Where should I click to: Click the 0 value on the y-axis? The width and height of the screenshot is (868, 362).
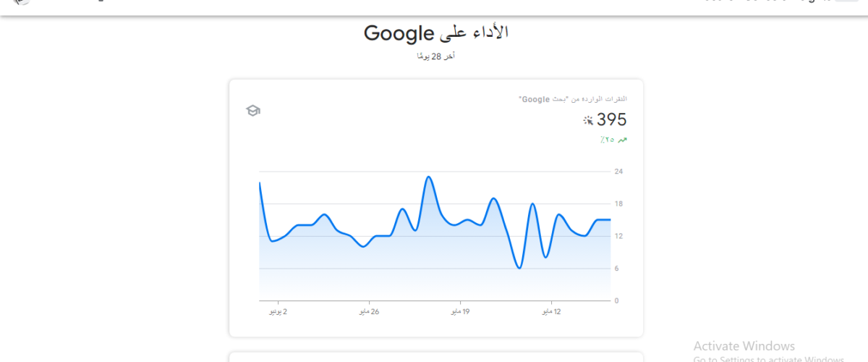point(616,300)
